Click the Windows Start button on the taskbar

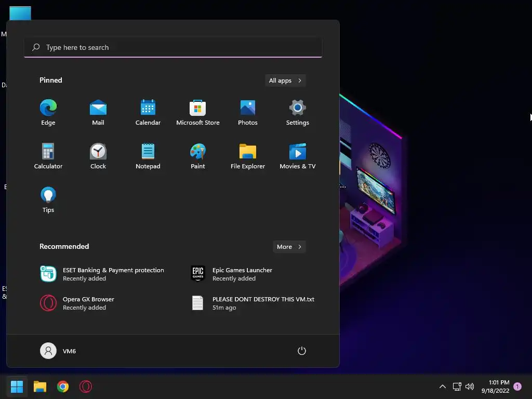pyautogui.click(x=17, y=387)
